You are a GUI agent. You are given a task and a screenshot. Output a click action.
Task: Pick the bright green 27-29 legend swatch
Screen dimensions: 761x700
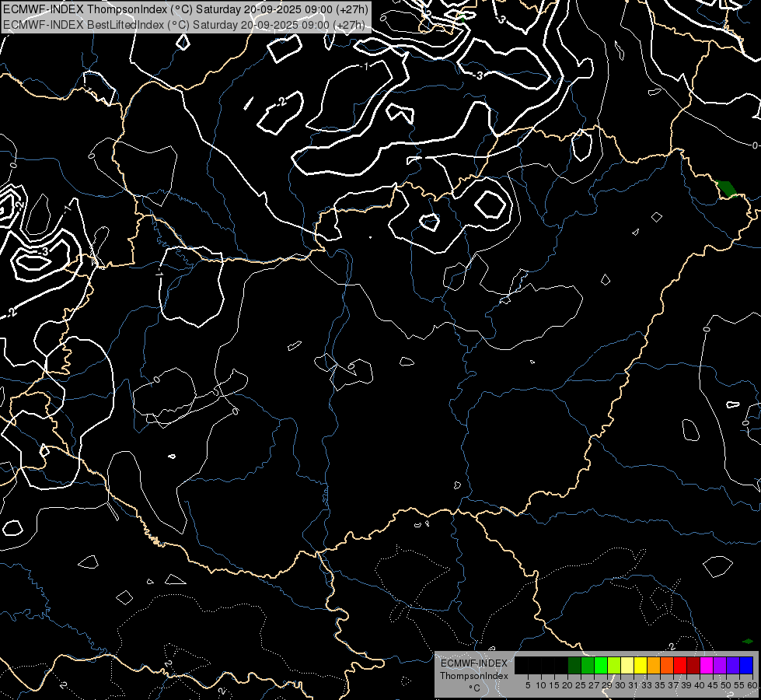[601, 665]
